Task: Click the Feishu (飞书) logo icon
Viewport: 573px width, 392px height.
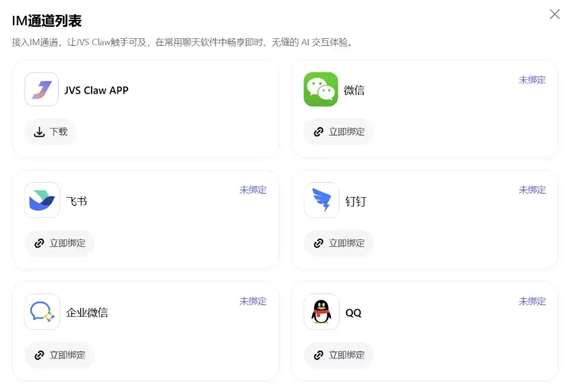Action: [42, 200]
